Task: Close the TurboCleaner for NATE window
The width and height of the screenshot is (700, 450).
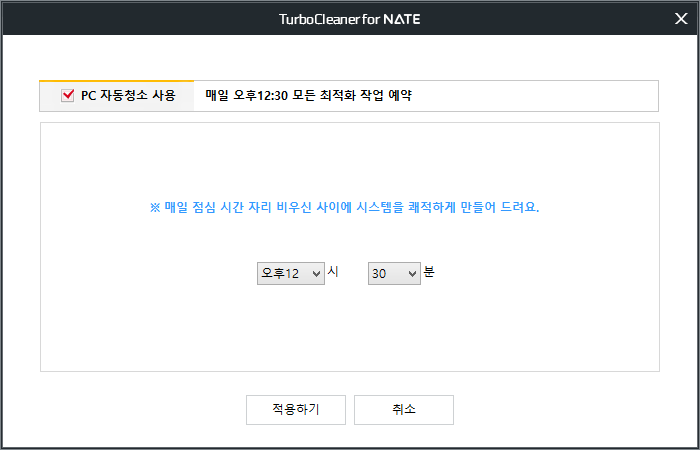Action: click(681, 18)
